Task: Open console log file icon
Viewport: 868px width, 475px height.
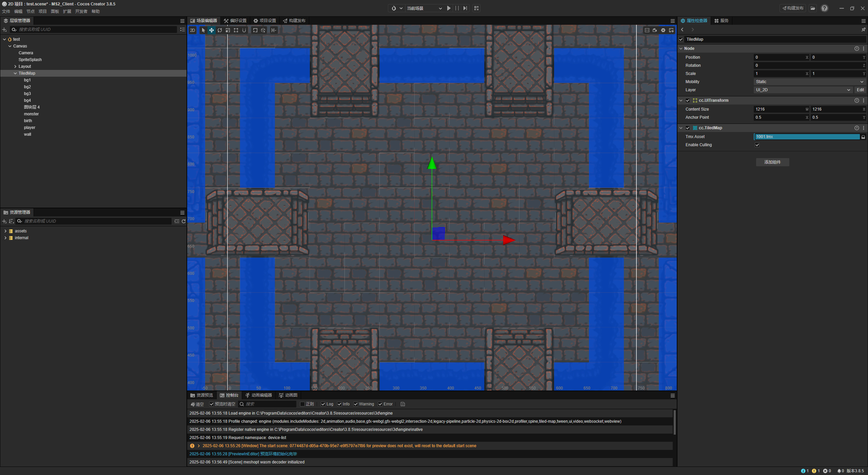Action: point(403,404)
